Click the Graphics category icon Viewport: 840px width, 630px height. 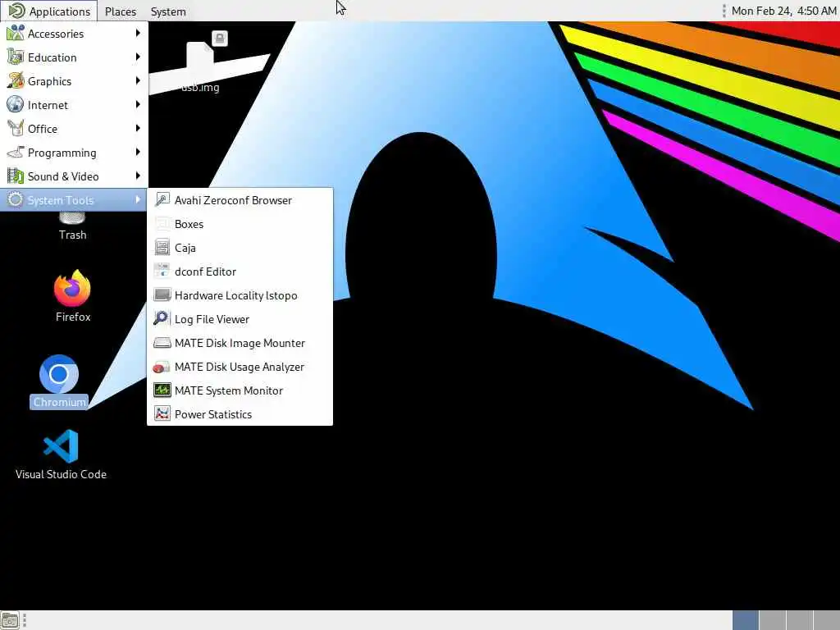tap(16, 81)
